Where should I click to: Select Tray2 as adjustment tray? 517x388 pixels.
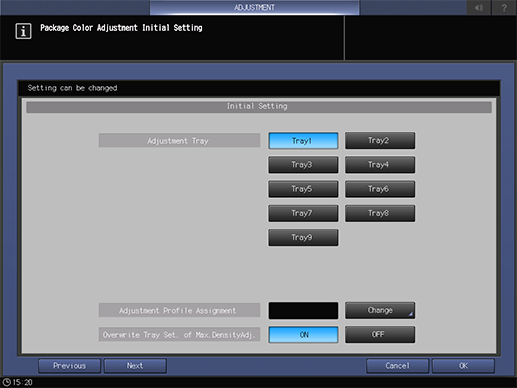click(380, 141)
